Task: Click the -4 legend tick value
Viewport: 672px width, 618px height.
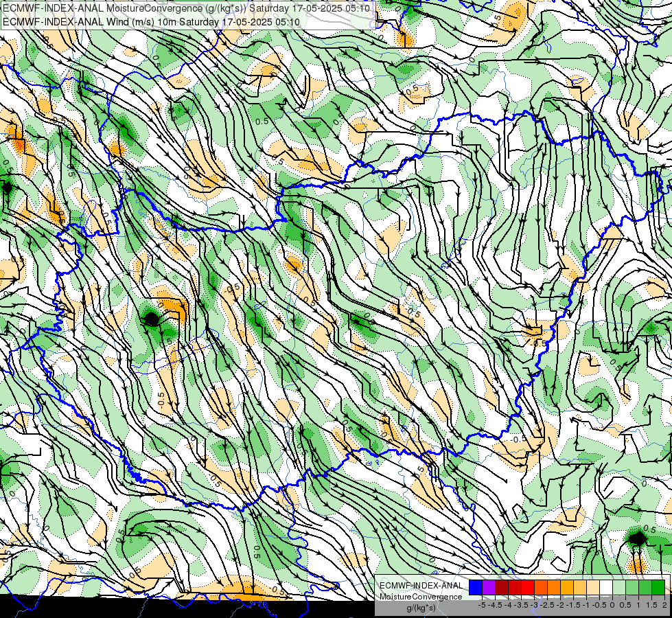Action: (x=508, y=605)
